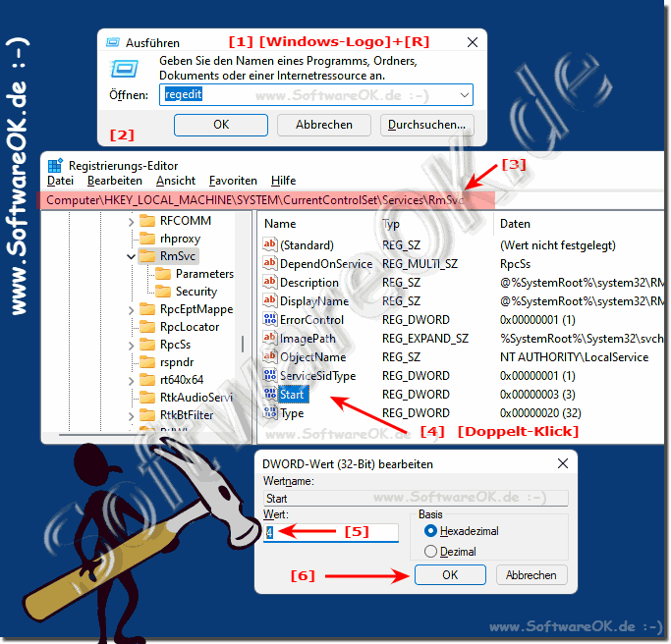Close the Ausführen dialog
Viewport: 671px width, 644px height.
pyautogui.click(x=473, y=42)
